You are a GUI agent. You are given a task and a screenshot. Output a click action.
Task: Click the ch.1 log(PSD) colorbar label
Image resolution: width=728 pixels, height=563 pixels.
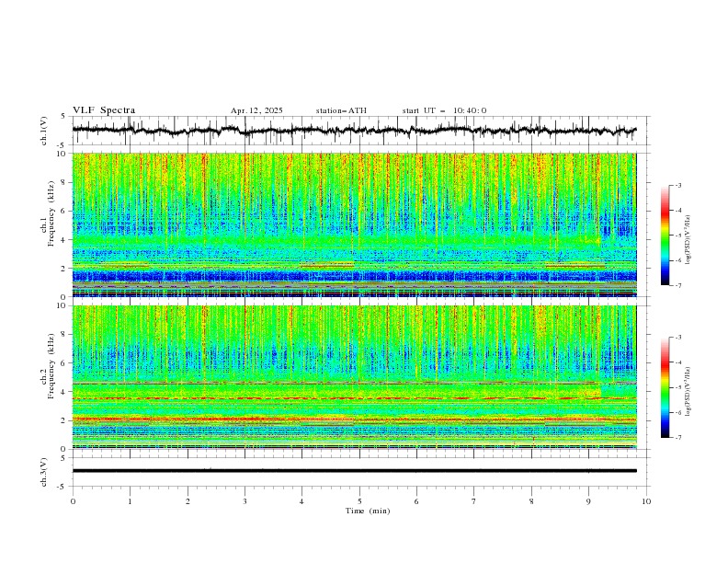tap(688, 240)
